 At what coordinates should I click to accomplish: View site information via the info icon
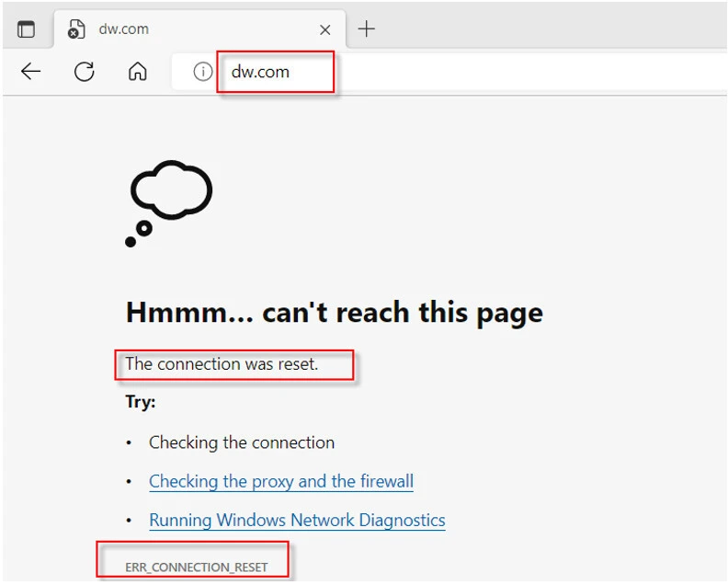202,72
